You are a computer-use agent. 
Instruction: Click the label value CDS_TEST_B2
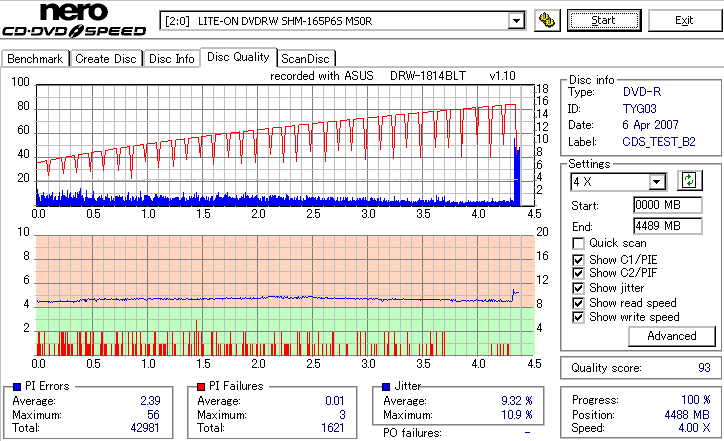click(x=659, y=142)
